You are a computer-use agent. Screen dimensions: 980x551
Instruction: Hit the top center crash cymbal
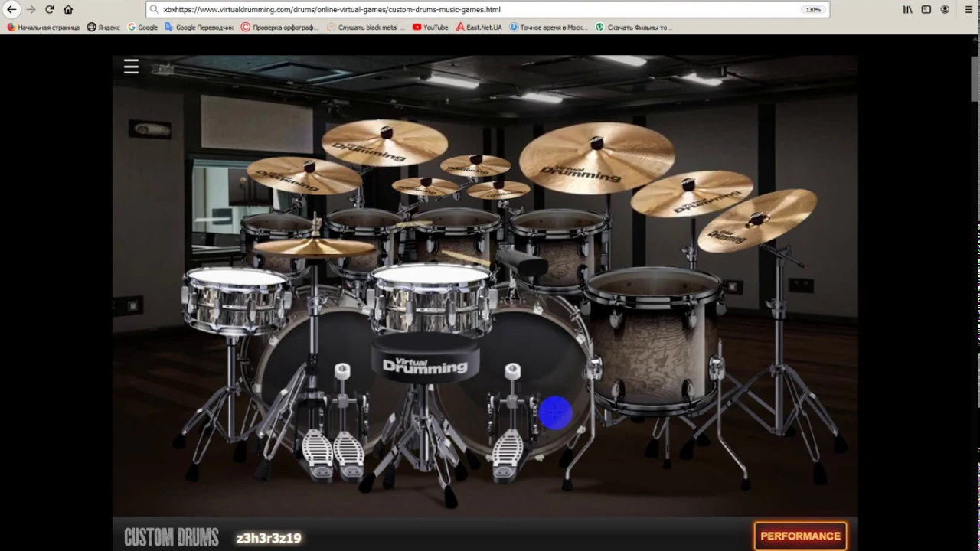coord(384,142)
